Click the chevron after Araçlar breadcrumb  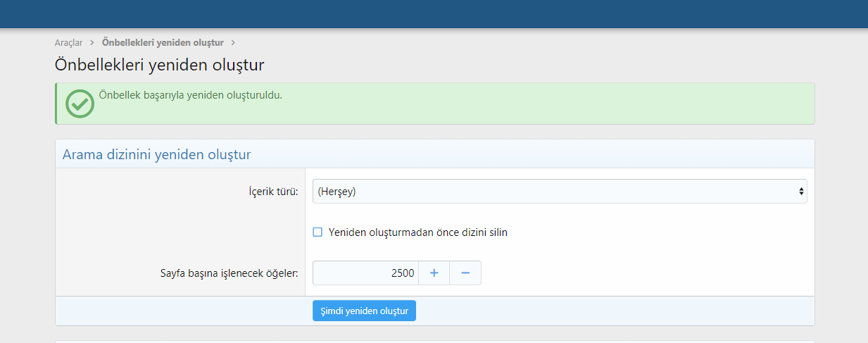[92, 43]
